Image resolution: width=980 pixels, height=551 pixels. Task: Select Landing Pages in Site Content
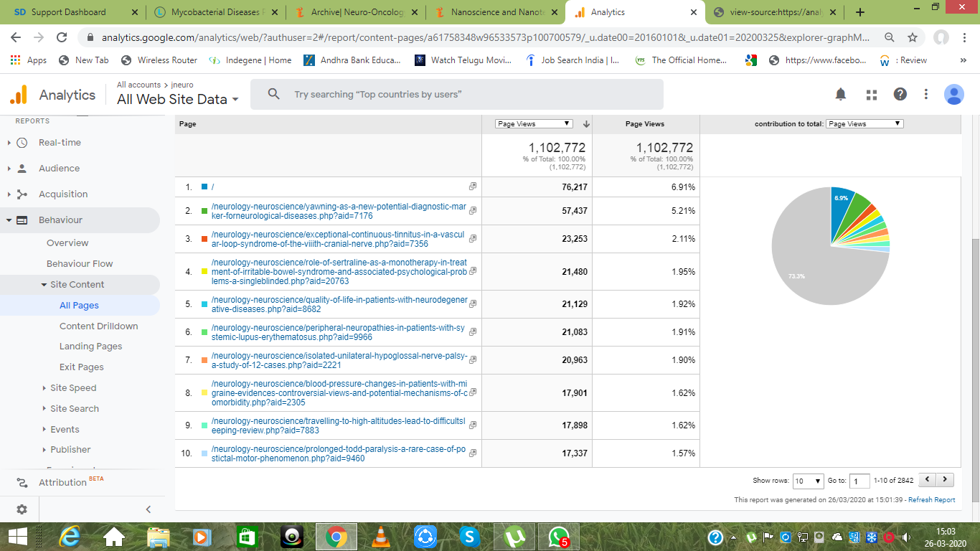click(x=90, y=346)
